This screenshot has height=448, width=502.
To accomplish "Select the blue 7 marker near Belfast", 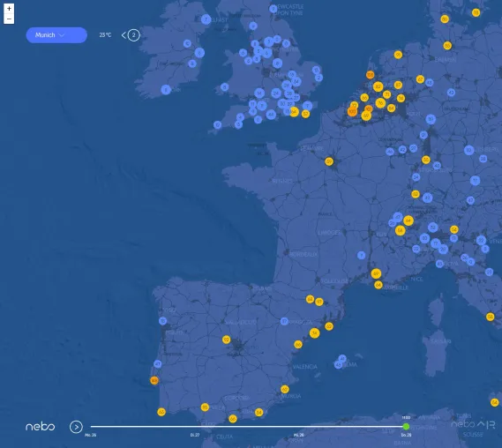I will click(x=206, y=19).
